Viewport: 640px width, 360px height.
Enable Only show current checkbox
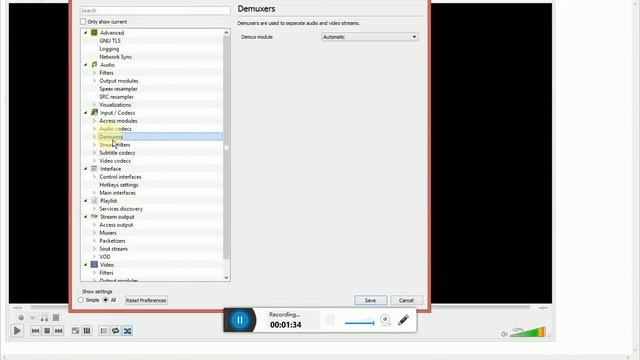coord(83,22)
